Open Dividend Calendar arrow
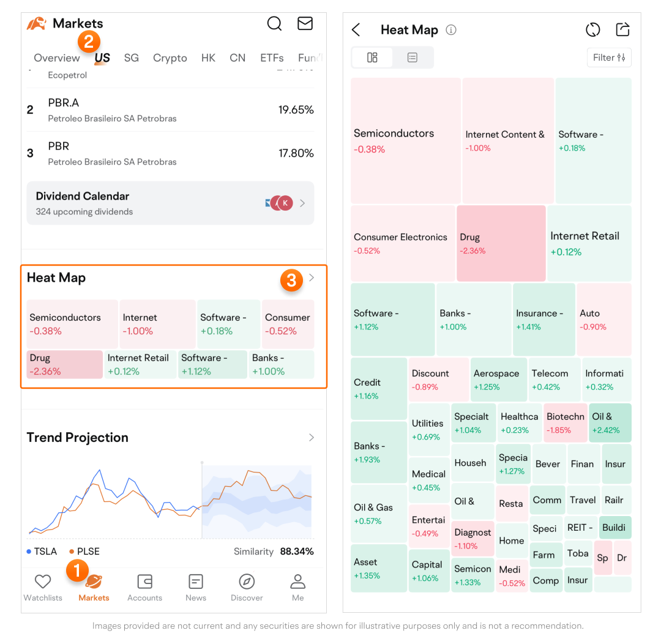The image size is (661, 644). pyautogui.click(x=302, y=203)
